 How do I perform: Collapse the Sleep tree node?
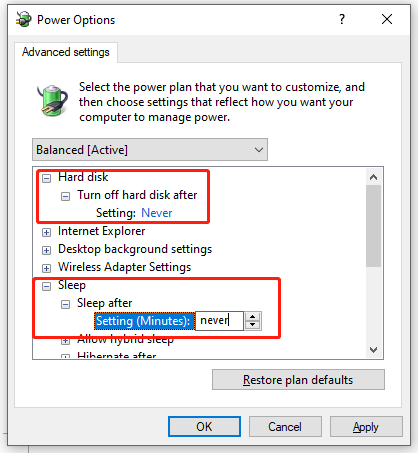47,286
